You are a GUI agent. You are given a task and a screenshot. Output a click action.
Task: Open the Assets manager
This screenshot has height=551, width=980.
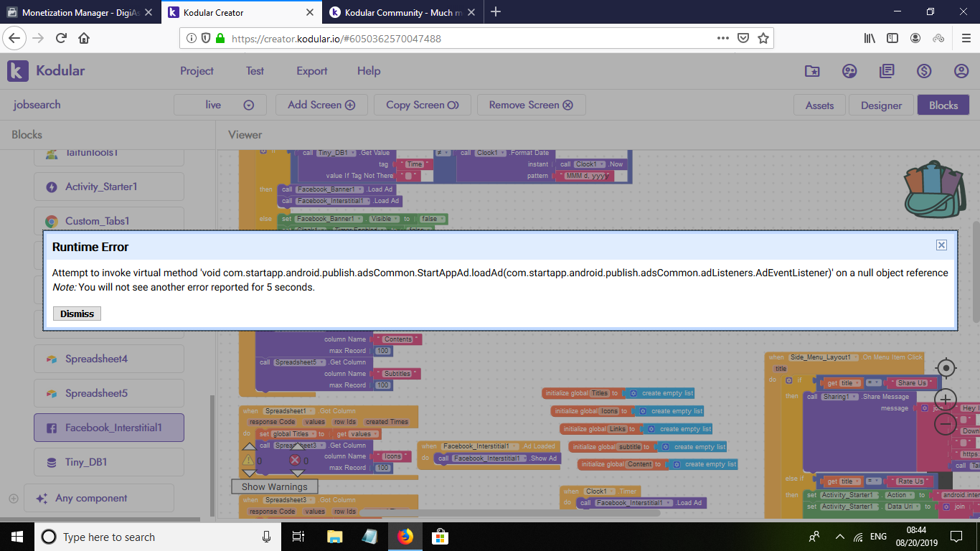coord(819,105)
